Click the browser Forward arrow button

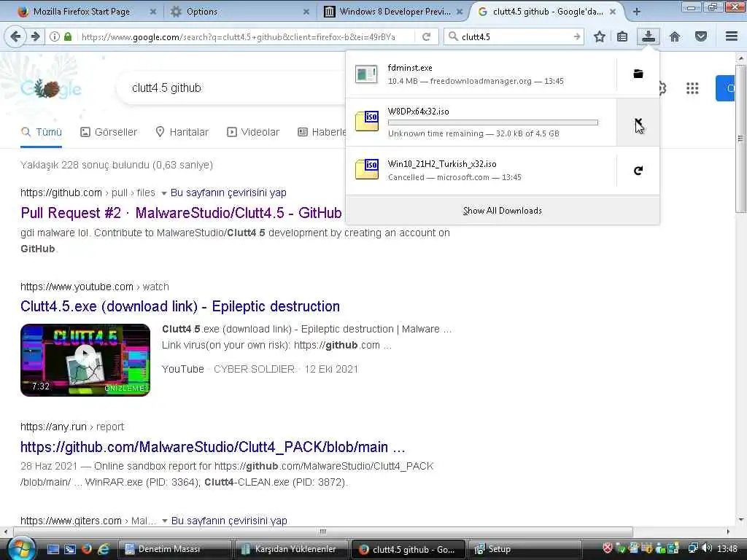click(36, 36)
